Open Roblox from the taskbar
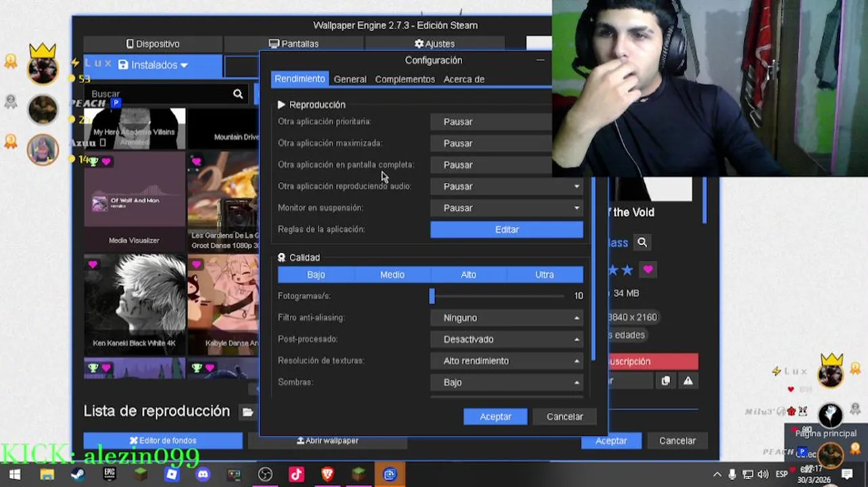The height and width of the screenshot is (487, 868). tap(172, 475)
